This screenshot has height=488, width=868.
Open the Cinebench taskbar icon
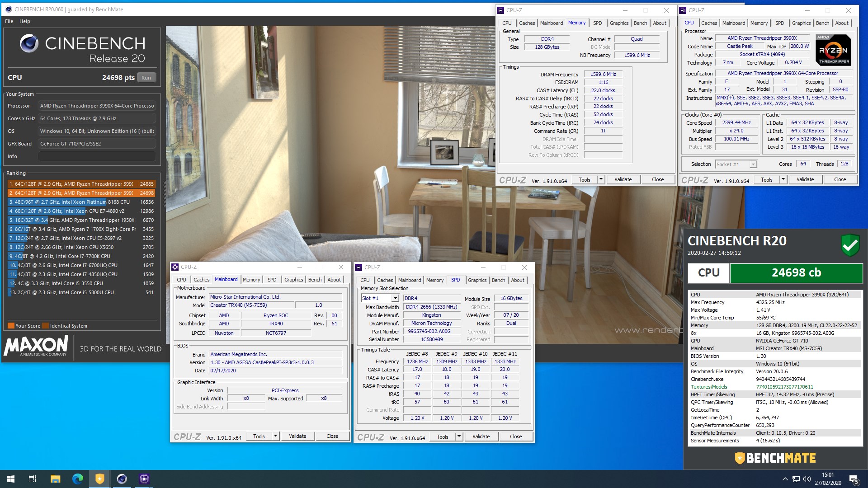click(x=122, y=479)
